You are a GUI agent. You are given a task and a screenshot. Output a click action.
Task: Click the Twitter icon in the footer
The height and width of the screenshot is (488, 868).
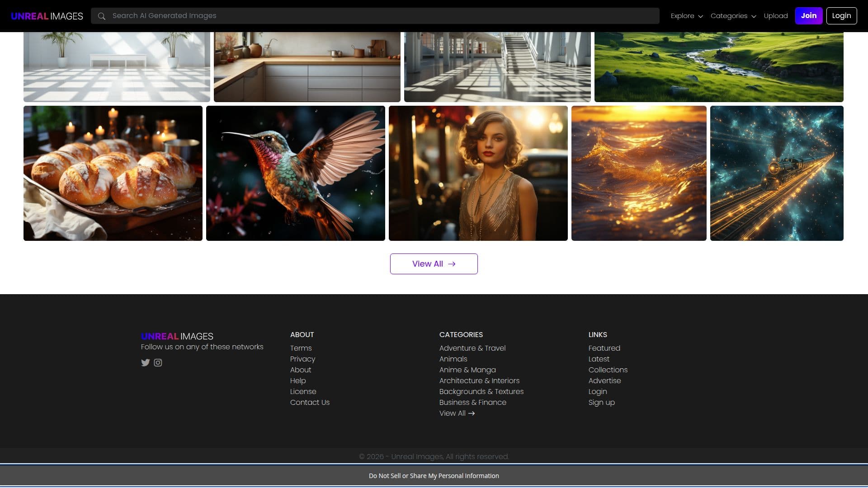[x=145, y=363]
